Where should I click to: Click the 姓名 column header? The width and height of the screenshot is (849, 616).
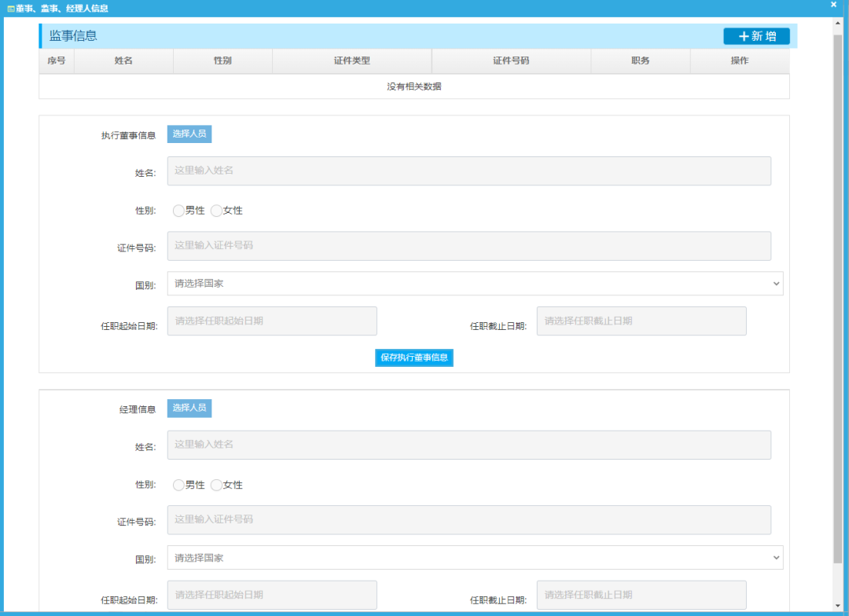click(123, 60)
